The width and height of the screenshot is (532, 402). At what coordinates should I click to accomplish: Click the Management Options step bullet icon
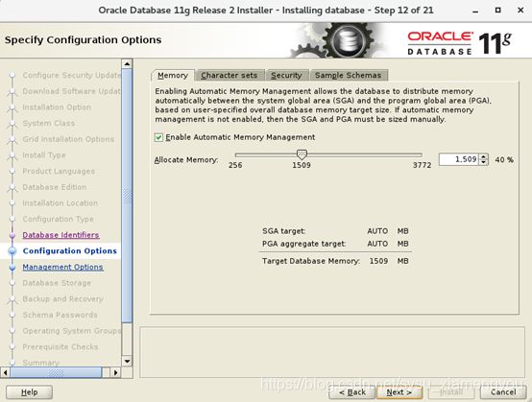(x=12, y=267)
